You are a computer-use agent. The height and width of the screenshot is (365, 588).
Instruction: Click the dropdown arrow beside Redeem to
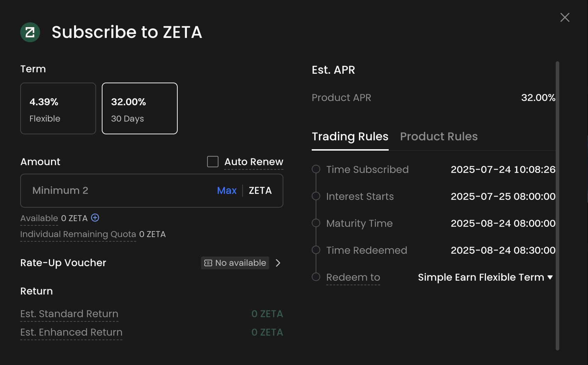[550, 277]
